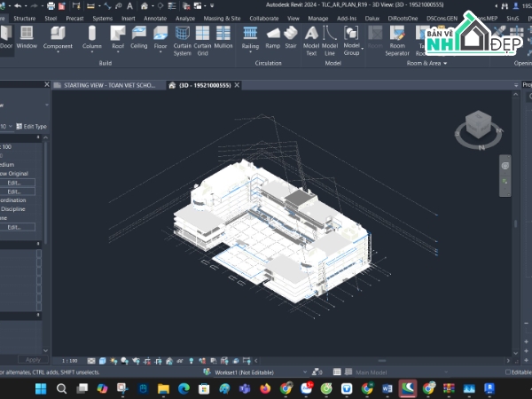Select the Component tool
532x399 pixels.
pos(58,39)
